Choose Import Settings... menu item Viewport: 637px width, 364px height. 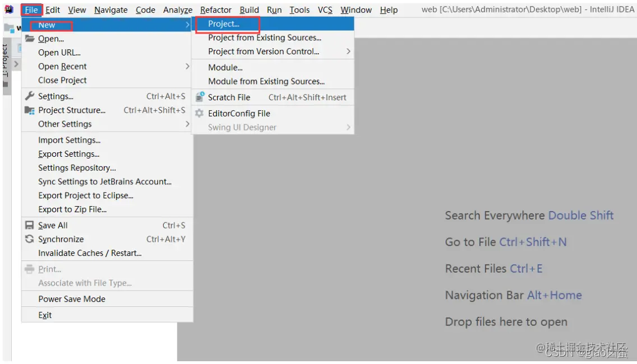tap(107, 140)
